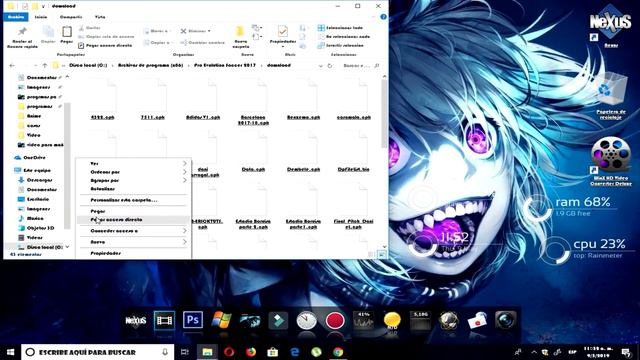The height and width of the screenshot is (360, 640).
Task: Choose Pegar in the context menu
Action: click(x=133, y=211)
